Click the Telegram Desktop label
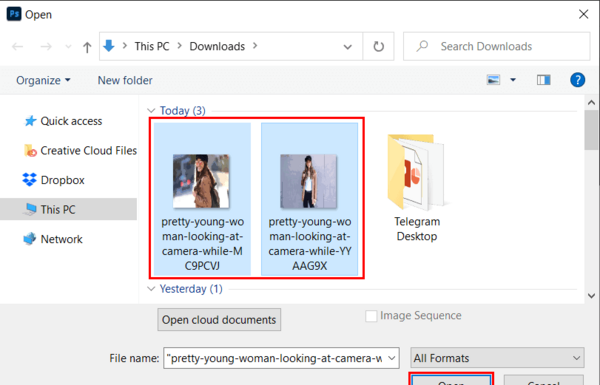 [417, 229]
